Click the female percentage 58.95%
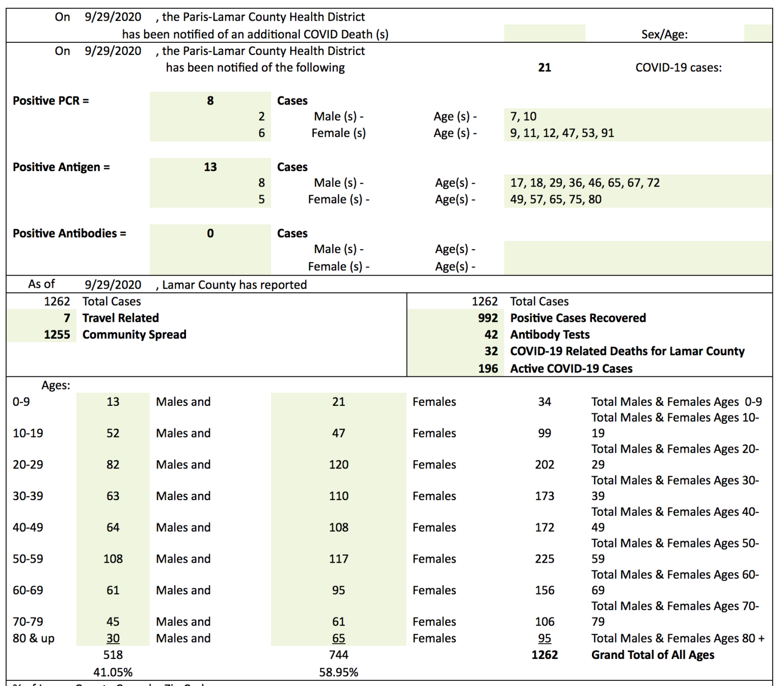 coord(339,672)
